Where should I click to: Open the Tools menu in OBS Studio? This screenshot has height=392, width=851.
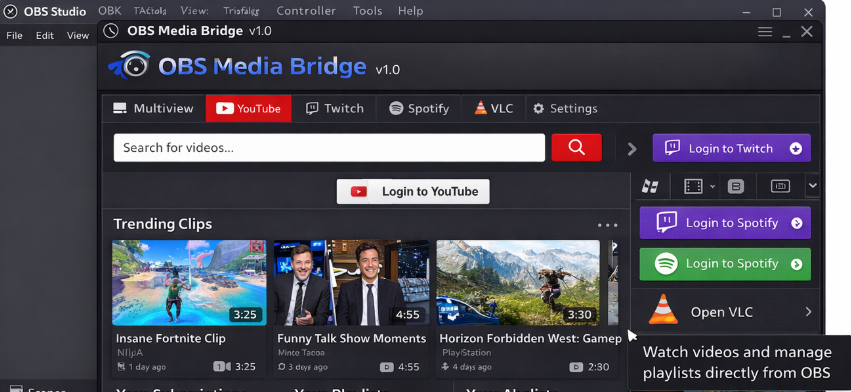pyautogui.click(x=367, y=11)
